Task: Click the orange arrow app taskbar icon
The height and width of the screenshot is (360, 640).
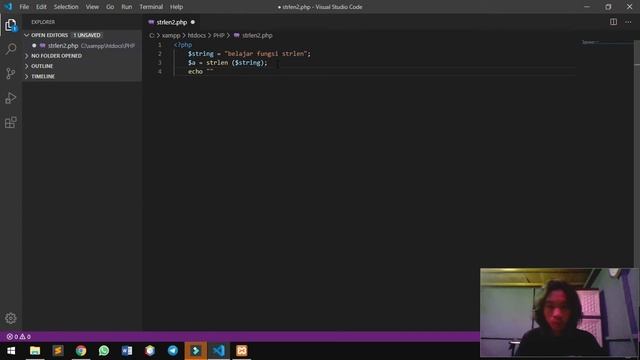Action: point(196,351)
